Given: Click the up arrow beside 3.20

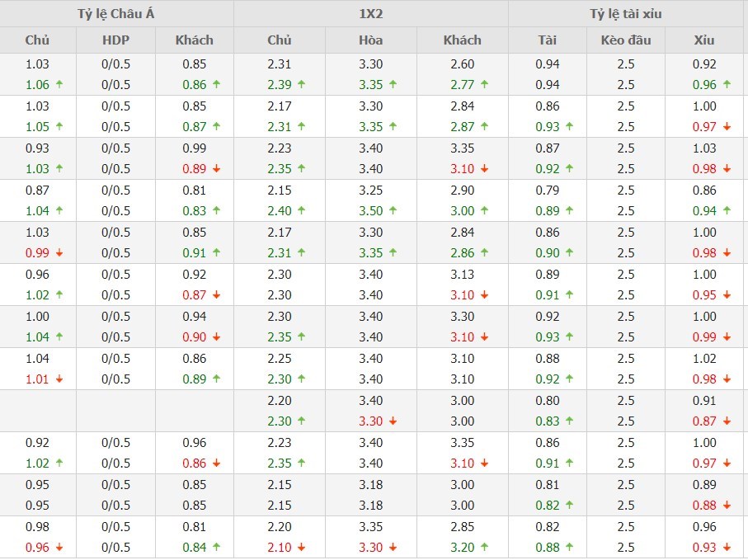Looking at the screenshot, I should (x=485, y=547).
